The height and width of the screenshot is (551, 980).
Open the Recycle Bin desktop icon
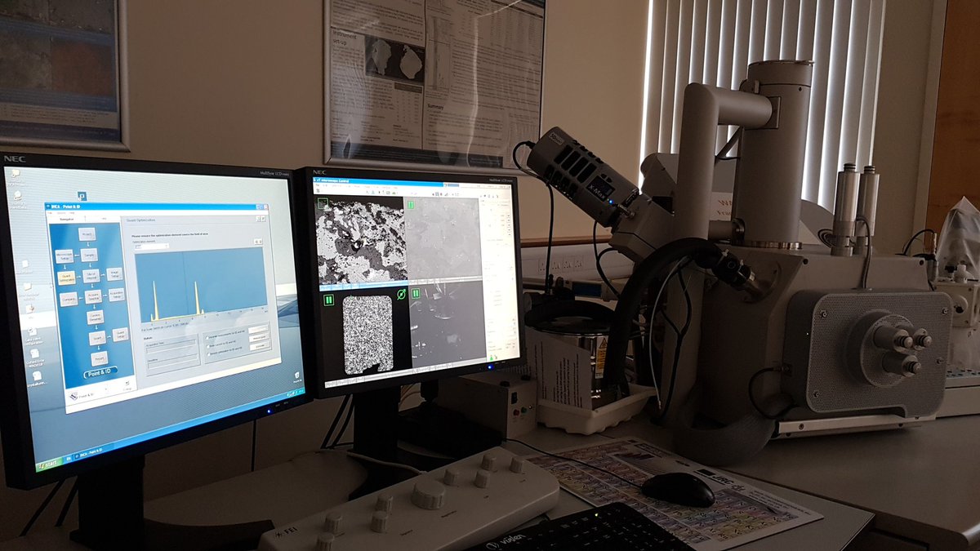pyautogui.click(x=296, y=375)
